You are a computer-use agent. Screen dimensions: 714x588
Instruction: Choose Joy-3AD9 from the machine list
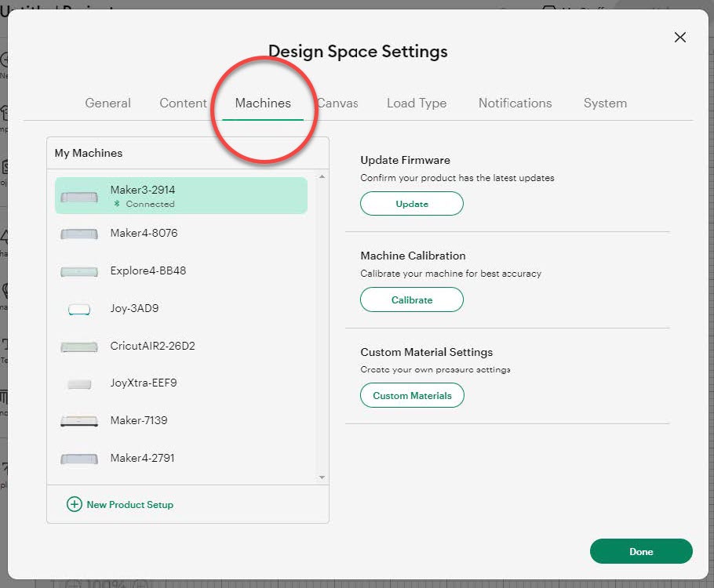[181, 309]
